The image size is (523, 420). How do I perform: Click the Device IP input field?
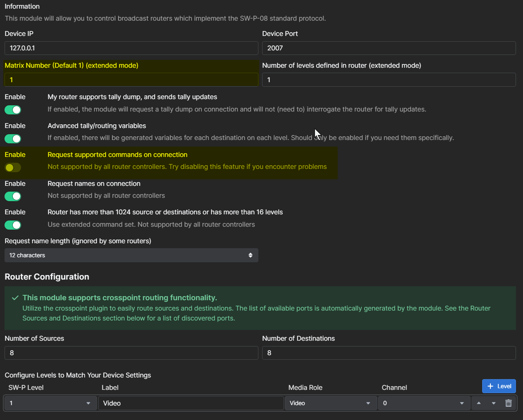coord(131,48)
